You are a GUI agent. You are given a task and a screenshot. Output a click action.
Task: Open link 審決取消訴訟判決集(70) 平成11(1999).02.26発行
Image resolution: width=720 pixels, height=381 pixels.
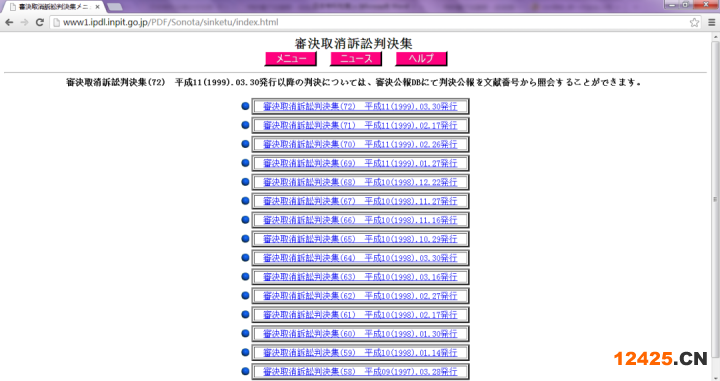[360, 144]
